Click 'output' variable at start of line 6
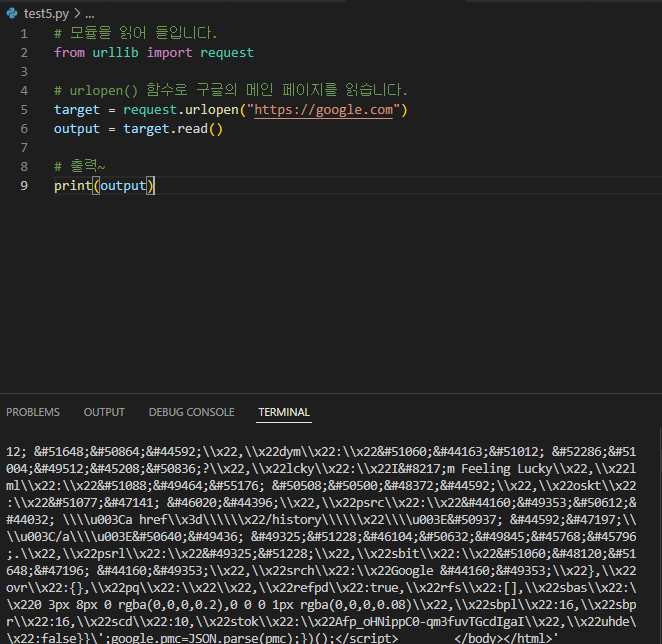Image resolution: width=662 pixels, height=644 pixels. (77, 129)
